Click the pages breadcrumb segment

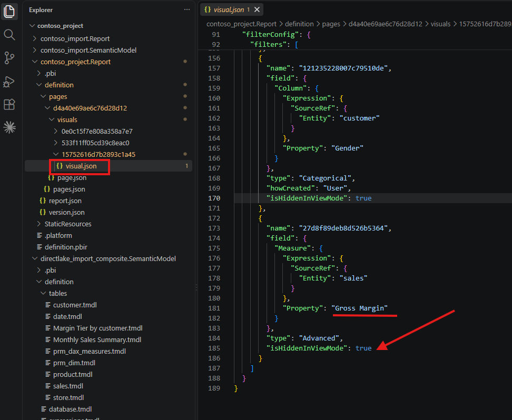pyautogui.click(x=331, y=24)
